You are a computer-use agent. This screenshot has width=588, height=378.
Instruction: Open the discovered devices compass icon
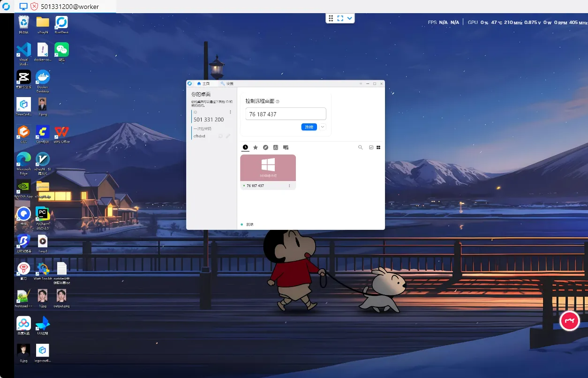[x=265, y=147]
